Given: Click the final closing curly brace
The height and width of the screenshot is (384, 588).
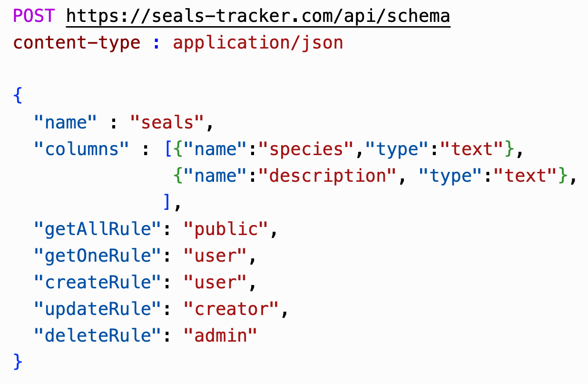Looking at the screenshot, I should point(18,362).
